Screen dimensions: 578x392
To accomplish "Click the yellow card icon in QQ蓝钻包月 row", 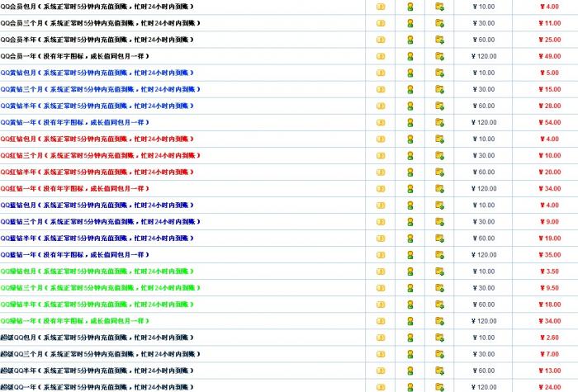I will pos(381,205).
